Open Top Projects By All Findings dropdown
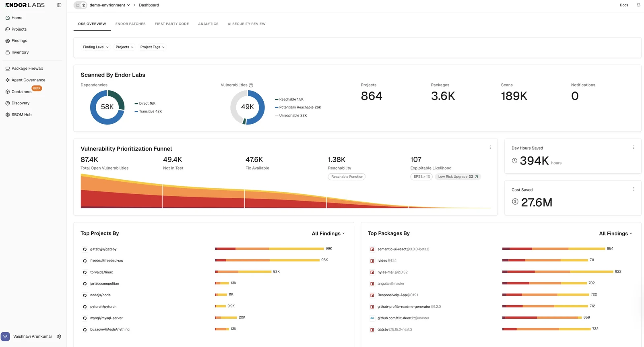This screenshot has width=644, height=347. (x=328, y=233)
